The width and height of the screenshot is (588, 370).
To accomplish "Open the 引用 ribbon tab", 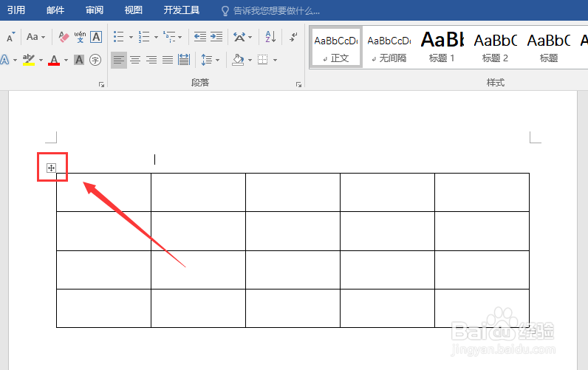I will pyautogui.click(x=16, y=10).
